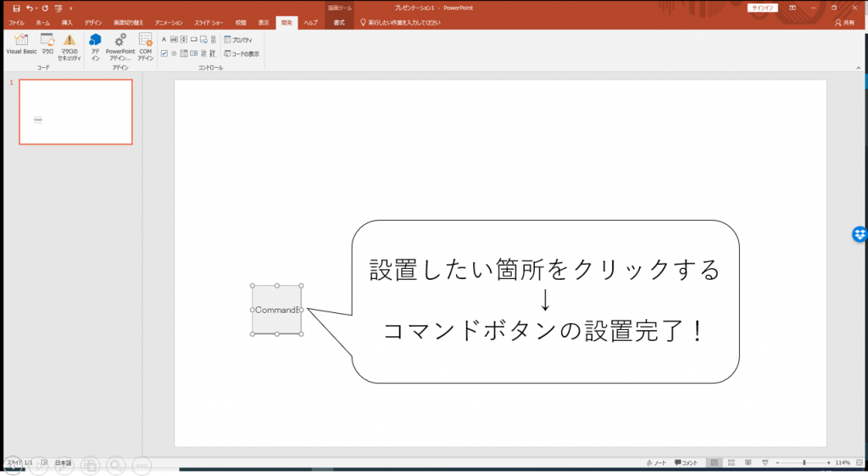Switch to the 挿入 tab

[67, 23]
